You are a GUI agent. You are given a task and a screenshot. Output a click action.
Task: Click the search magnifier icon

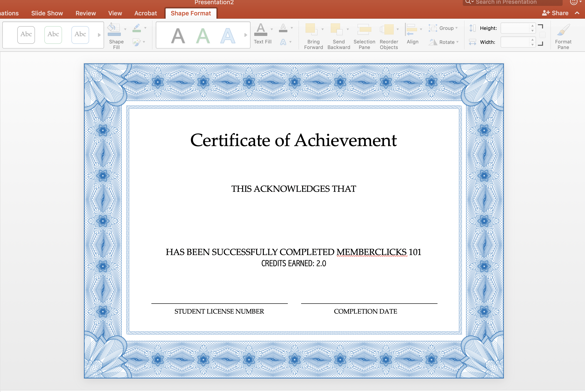pos(468,2)
